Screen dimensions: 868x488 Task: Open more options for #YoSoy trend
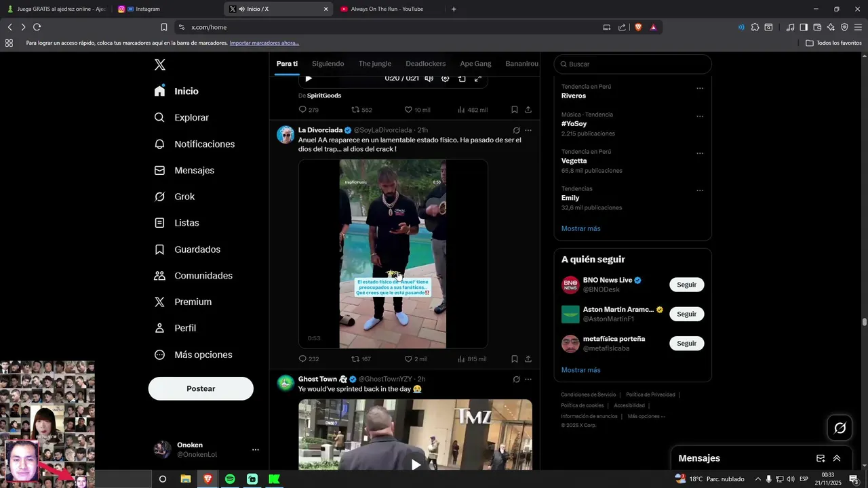coord(700,116)
